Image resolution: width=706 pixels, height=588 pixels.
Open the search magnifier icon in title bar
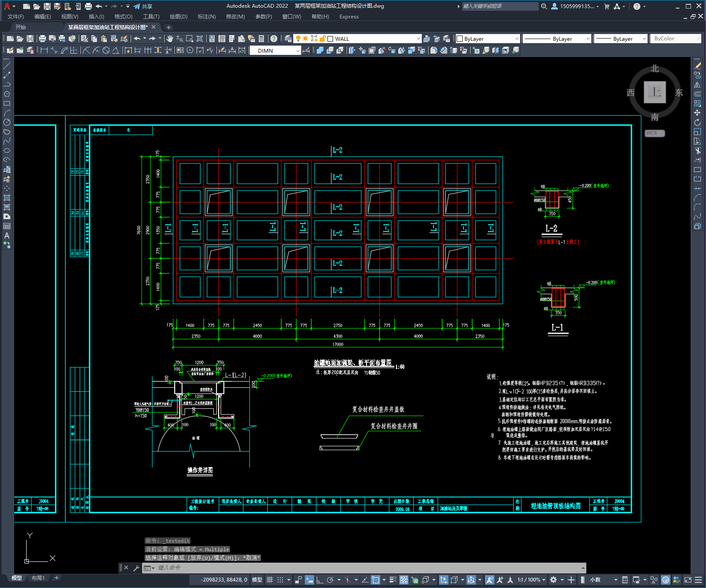544,6
